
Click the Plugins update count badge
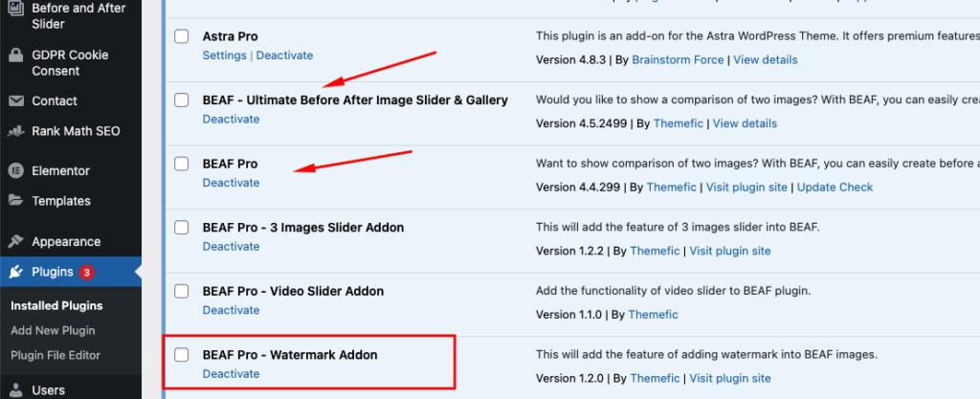(86, 273)
